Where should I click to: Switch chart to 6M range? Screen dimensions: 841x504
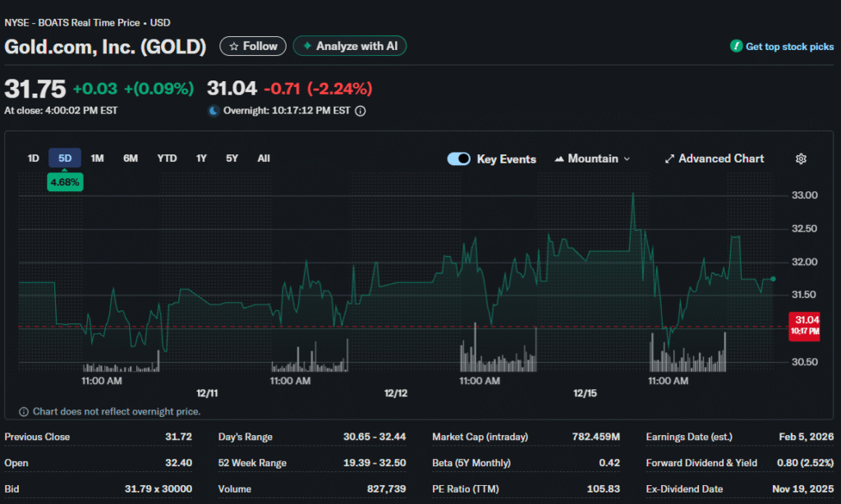pos(131,158)
